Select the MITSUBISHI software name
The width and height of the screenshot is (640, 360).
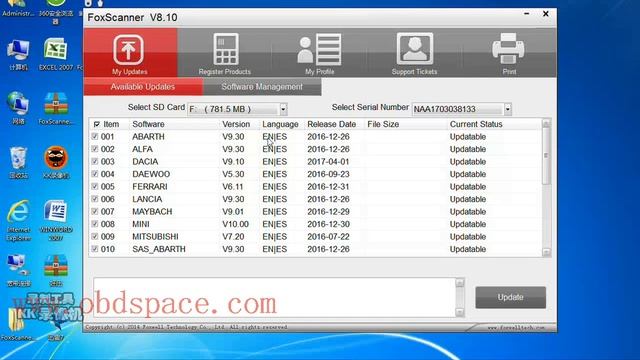[x=155, y=237]
